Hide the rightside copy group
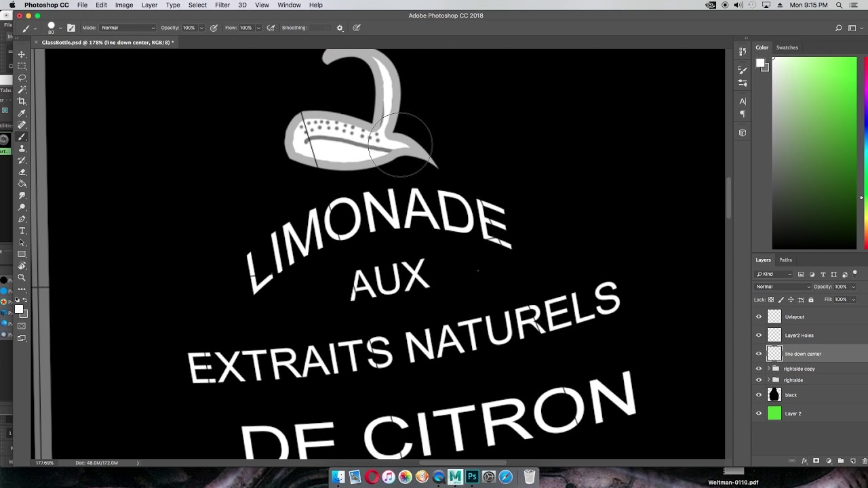The height and width of the screenshot is (488, 868). (759, 369)
